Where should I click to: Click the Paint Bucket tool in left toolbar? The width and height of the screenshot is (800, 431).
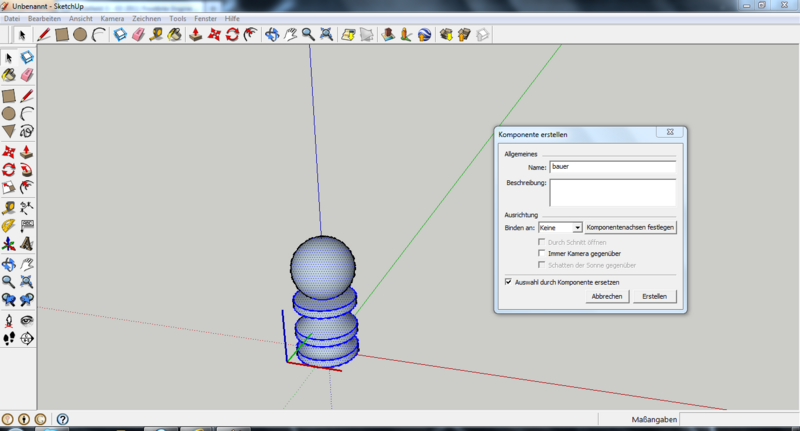(8, 75)
